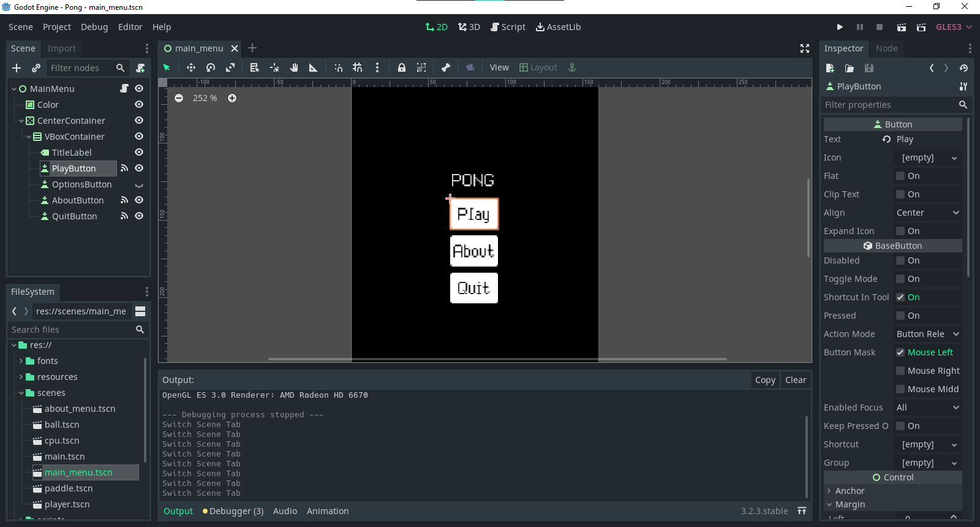Open the Action Mode dropdown

click(927, 334)
